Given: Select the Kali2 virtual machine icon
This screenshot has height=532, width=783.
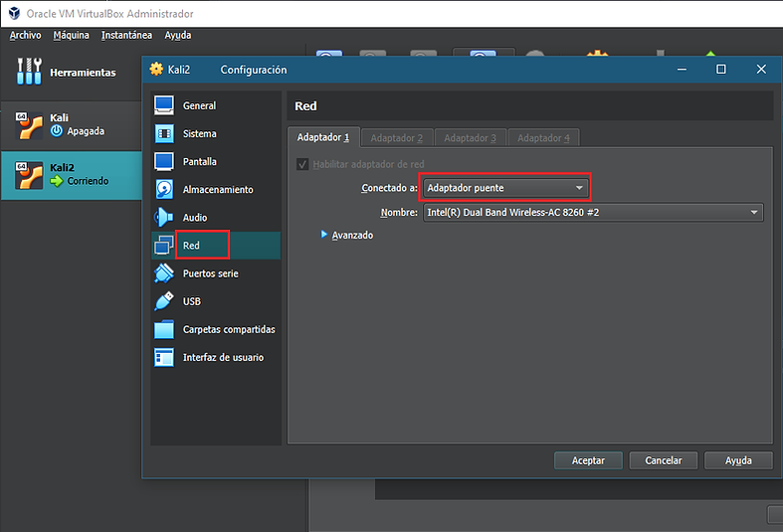Looking at the screenshot, I should [29, 175].
